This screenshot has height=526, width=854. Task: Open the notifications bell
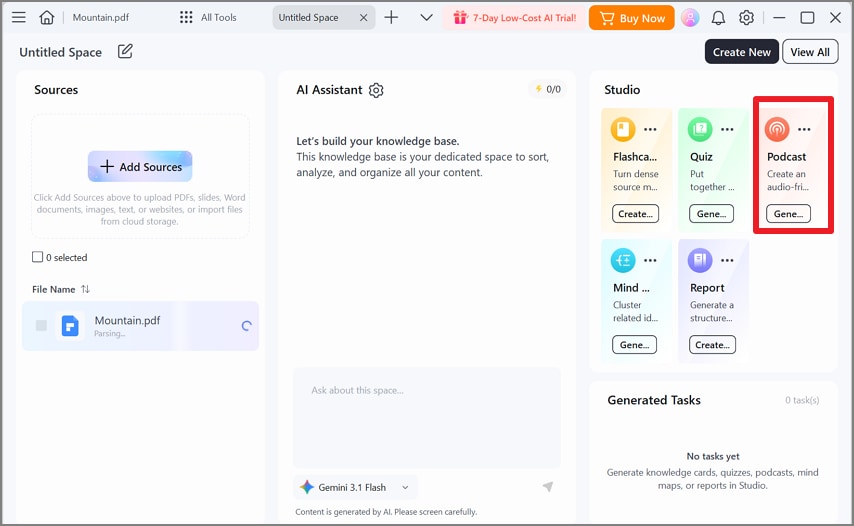[718, 18]
